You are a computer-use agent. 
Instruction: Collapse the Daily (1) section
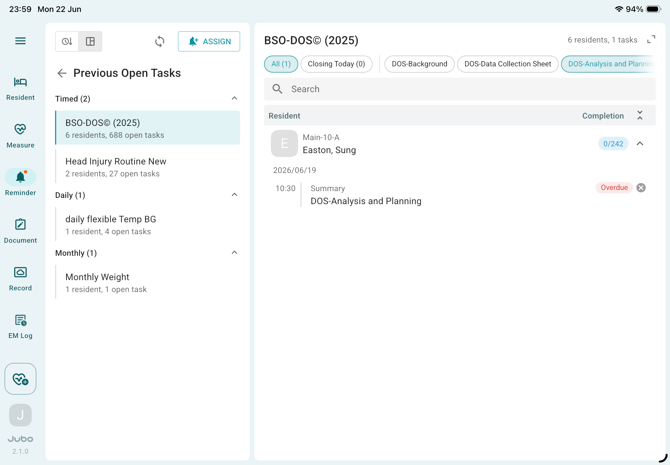[234, 194]
